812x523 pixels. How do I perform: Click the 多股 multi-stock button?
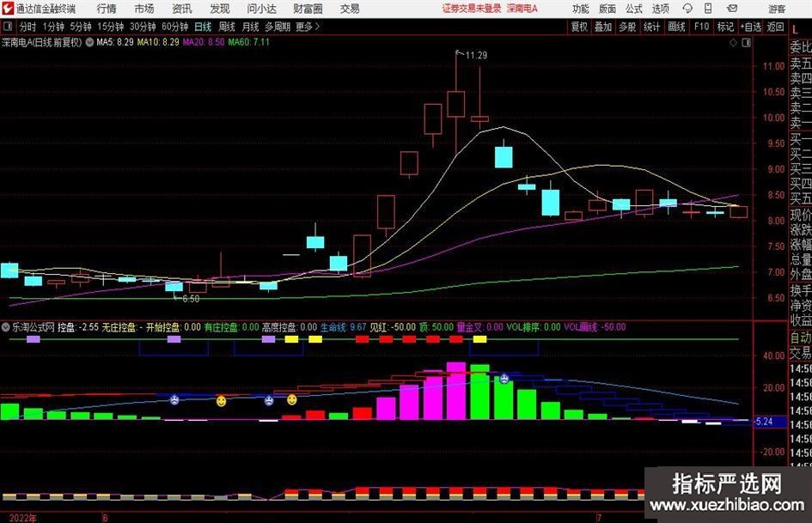pos(627,27)
